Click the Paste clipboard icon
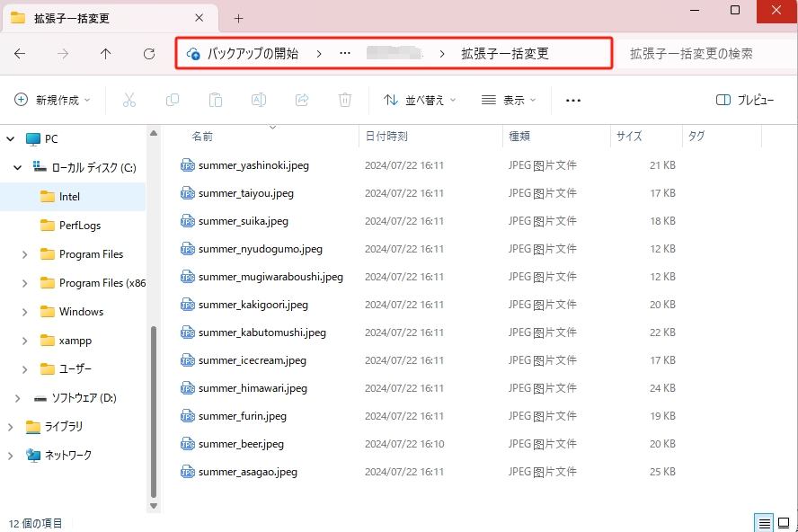This screenshot has height=532, width=798. coord(216,100)
